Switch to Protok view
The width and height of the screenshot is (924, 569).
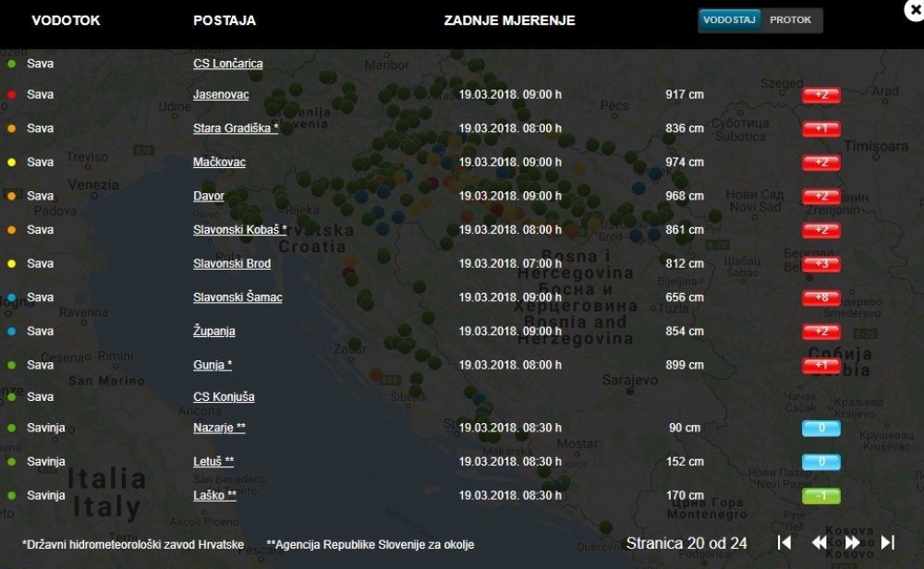(791, 20)
